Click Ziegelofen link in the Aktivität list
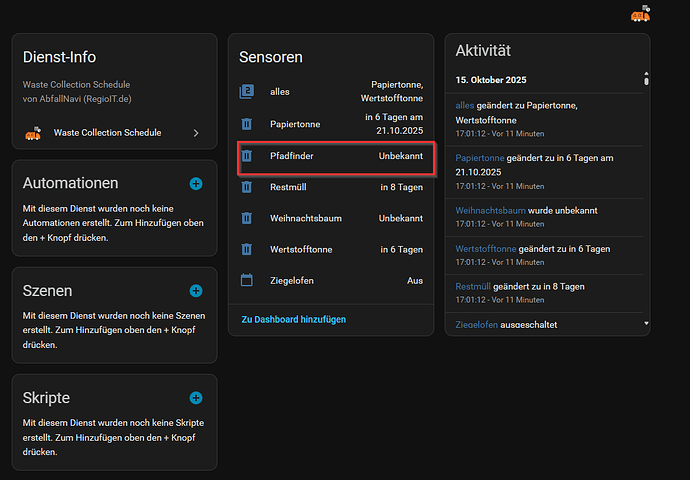Image resolution: width=690 pixels, height=480 pixels. point(476,325)
